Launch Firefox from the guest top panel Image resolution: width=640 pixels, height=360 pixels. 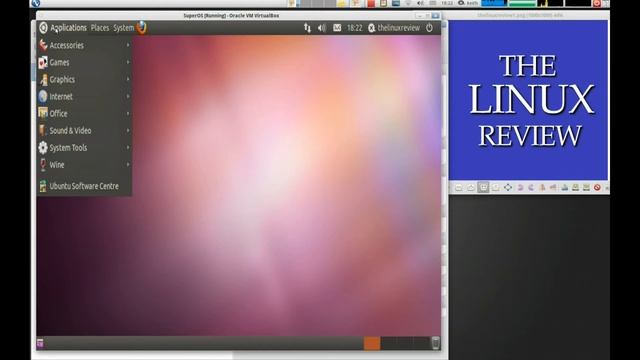142,27
